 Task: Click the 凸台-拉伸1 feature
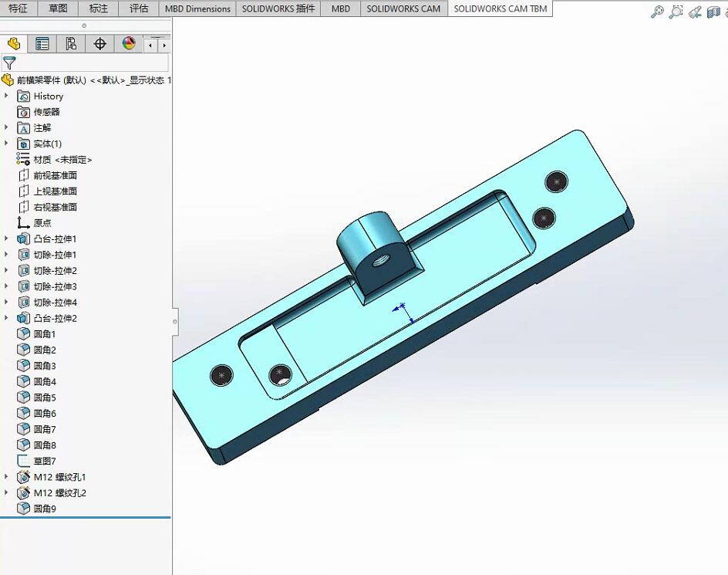(x=49, y=238)
